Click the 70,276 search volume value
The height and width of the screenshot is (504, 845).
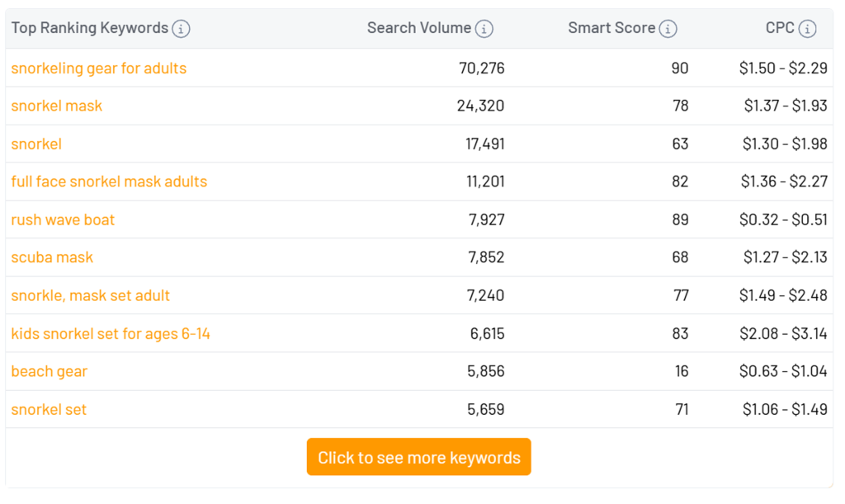pyautogui.click(x=481, y=68)
